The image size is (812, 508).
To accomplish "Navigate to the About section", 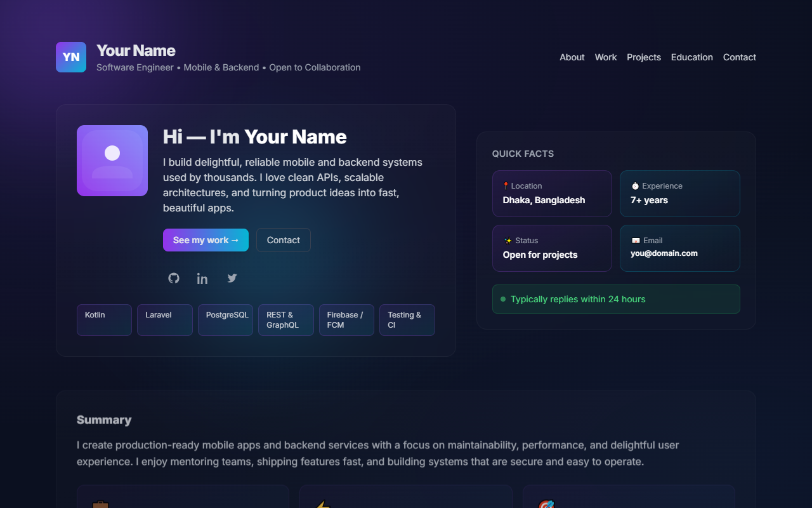I will [x=572, y=57].
